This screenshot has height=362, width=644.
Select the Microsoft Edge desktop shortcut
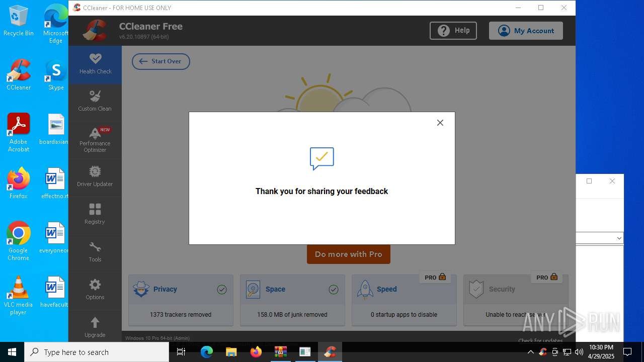pos(56,24)
